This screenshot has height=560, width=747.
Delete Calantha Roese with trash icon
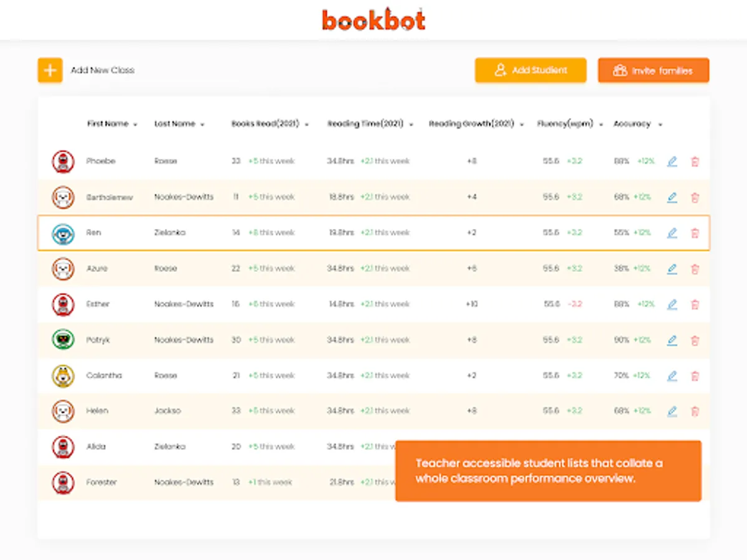click(695, 376)
